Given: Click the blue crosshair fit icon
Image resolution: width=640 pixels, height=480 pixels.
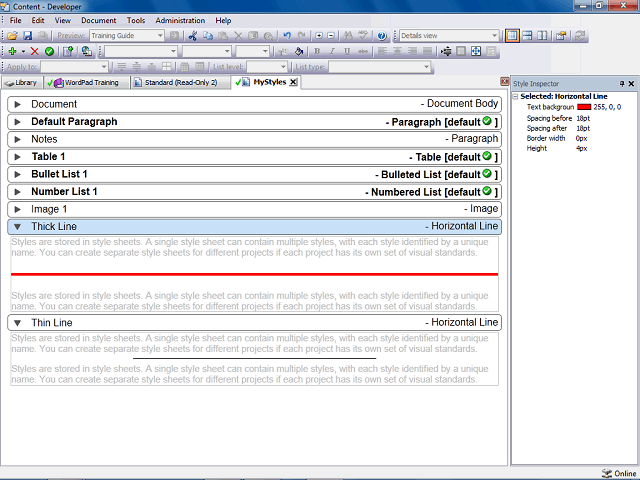Looking at the screenshot, I should 476,51.
